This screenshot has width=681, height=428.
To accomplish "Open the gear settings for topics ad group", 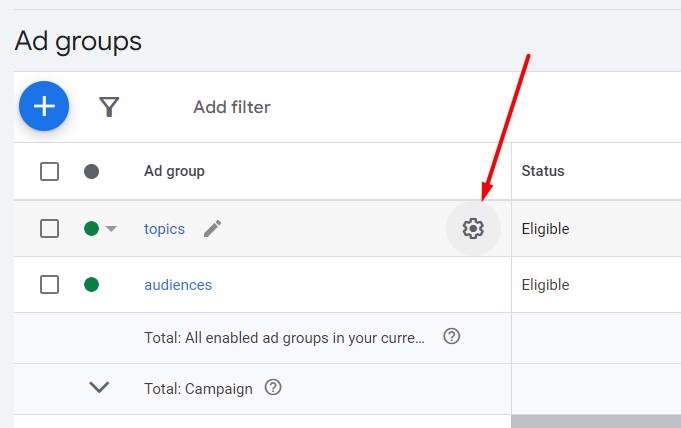I will [473, 229].
